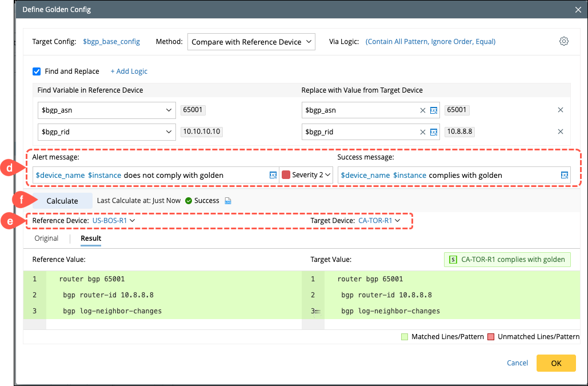
Task: Switch to the Original tab
Action: click(46, 238)
